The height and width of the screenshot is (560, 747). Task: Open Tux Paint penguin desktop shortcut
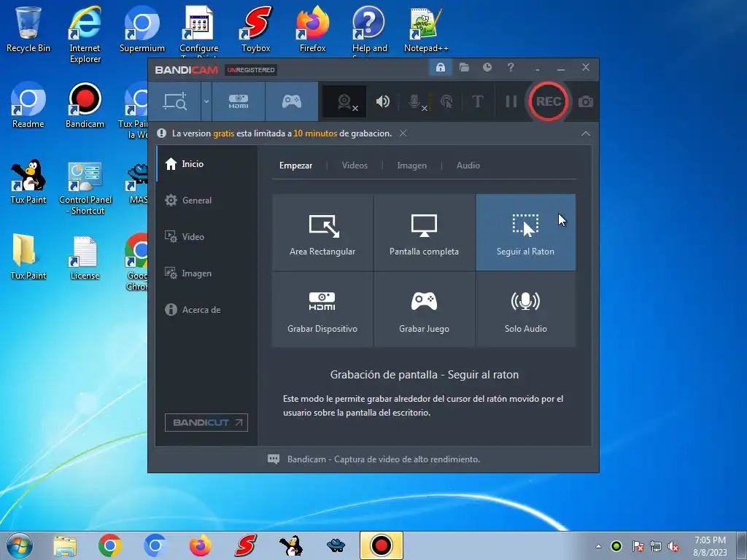click(x=28, y=182)
